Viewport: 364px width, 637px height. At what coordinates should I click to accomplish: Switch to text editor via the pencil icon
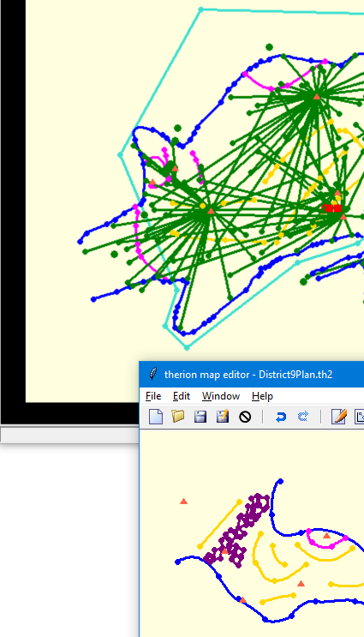[x=339, y=417]
